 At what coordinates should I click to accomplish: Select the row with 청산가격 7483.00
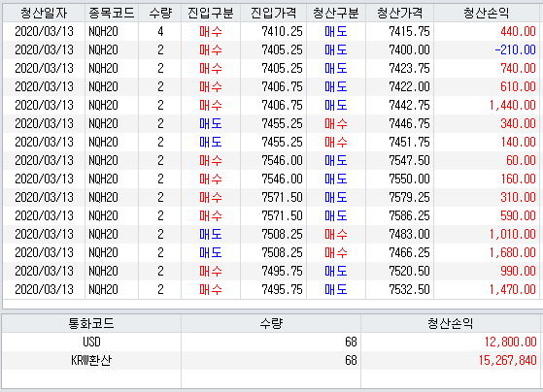271,234
